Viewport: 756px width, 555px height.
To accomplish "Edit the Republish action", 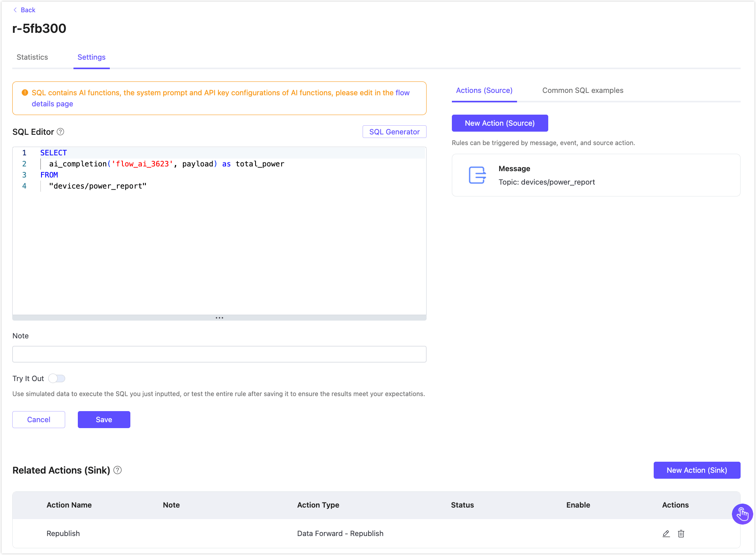I will point(666,534).
